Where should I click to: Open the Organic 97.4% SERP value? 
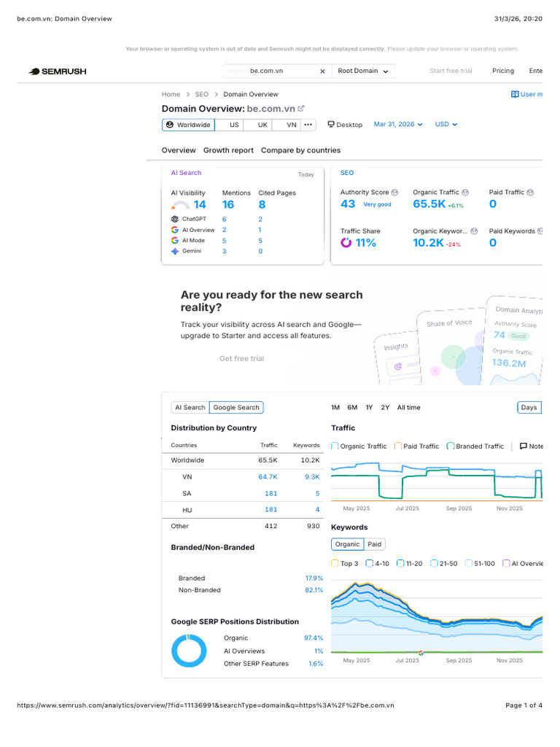[x=314, y=638]
